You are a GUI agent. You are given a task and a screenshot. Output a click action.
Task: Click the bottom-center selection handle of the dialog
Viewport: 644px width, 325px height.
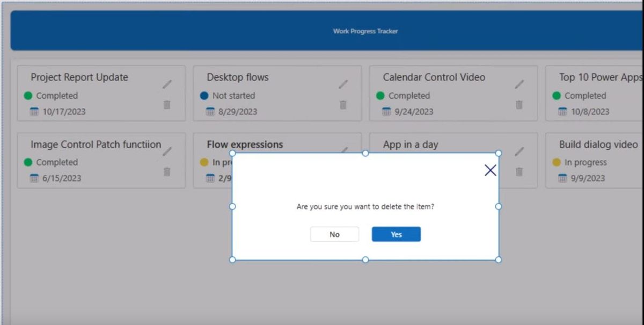365,260
